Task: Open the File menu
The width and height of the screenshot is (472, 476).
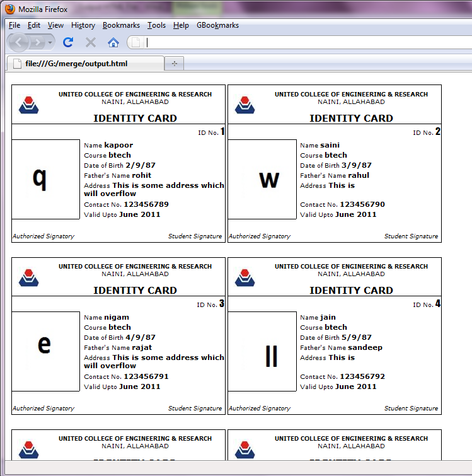Action: point(14,25)
